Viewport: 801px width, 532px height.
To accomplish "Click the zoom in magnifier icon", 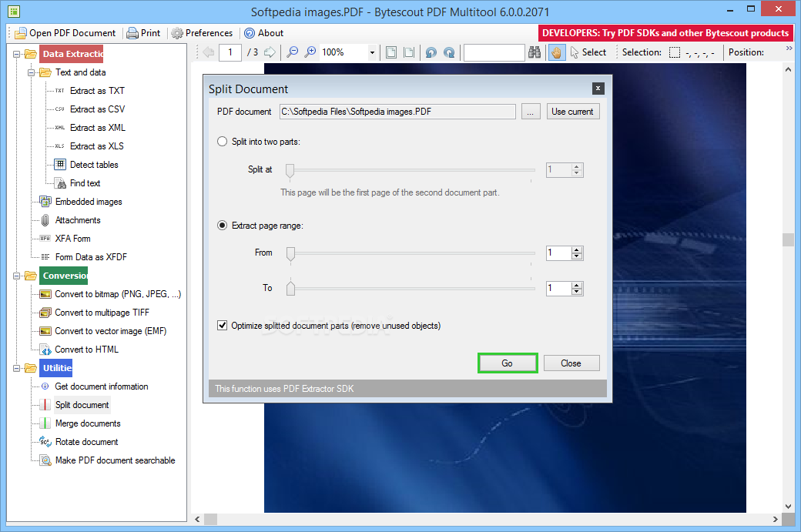I will pyautogui.click(x=310, y=52).
